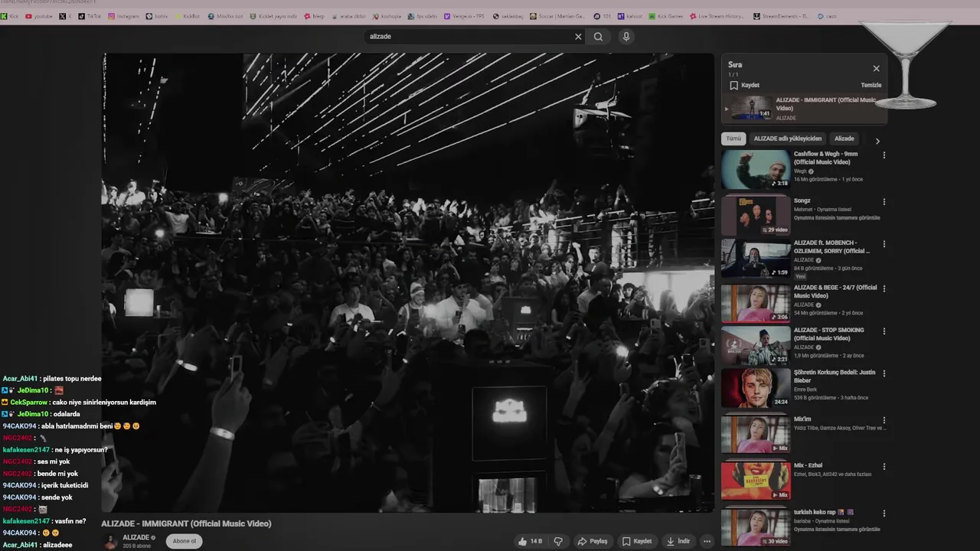This screenshot has height=551, width=980.
Task: Open the Kick bookmark
Action: 10,16
